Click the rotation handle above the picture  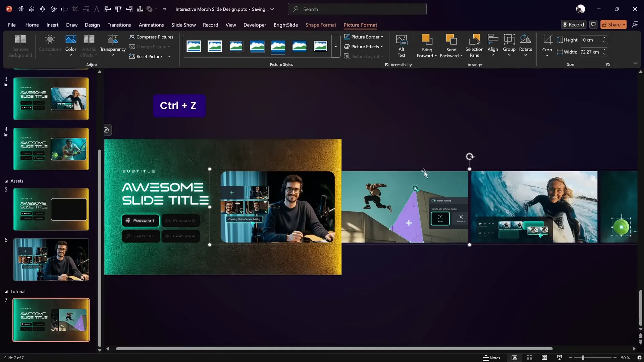tap(470, 157)
